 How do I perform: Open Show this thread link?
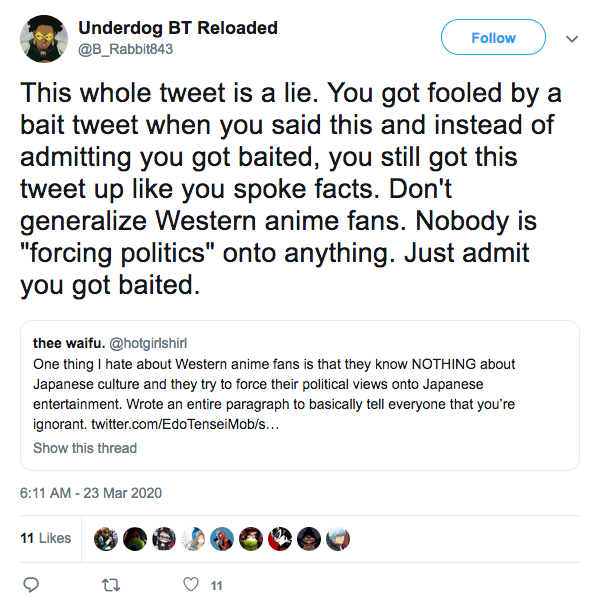85,448
